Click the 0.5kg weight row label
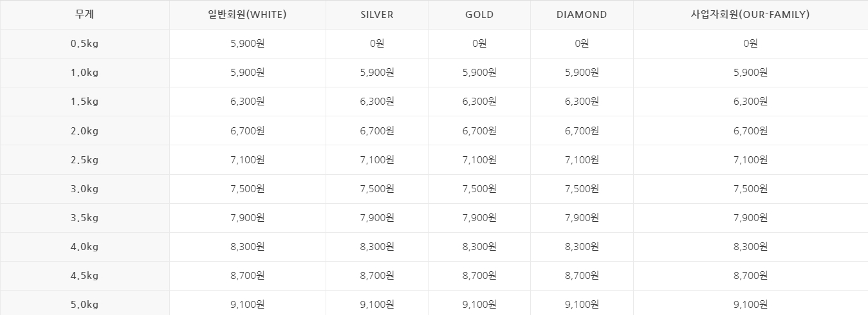Image resolution: width=868 pixels, height=315 pixels. coord(84,44)
